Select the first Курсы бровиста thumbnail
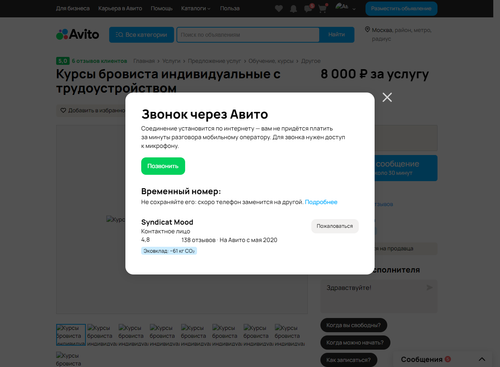 tap(71, 335)
